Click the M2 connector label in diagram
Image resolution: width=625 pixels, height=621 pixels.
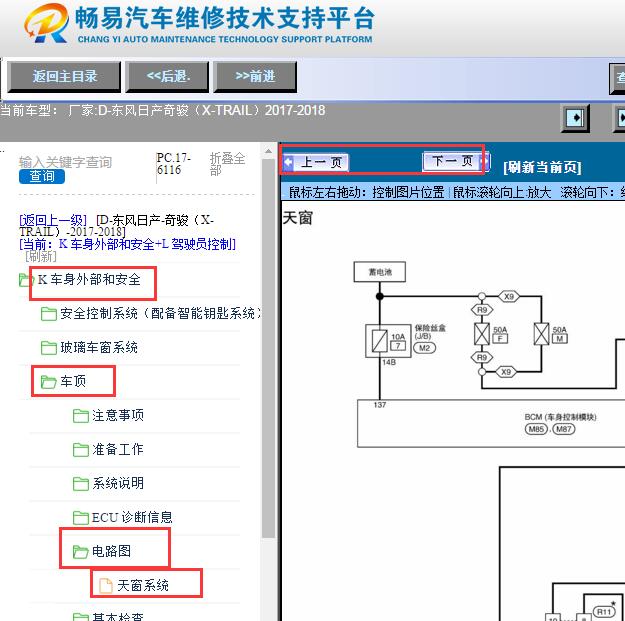coord(425,348)
